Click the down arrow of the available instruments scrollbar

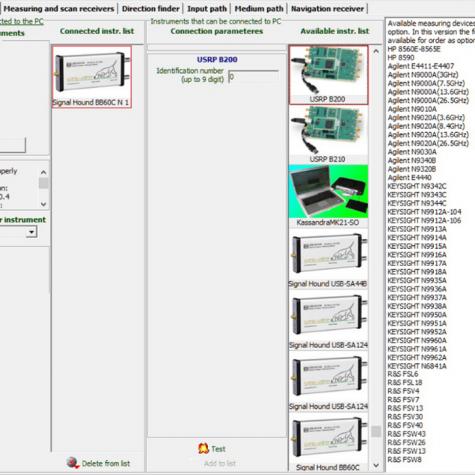point(376,465)
